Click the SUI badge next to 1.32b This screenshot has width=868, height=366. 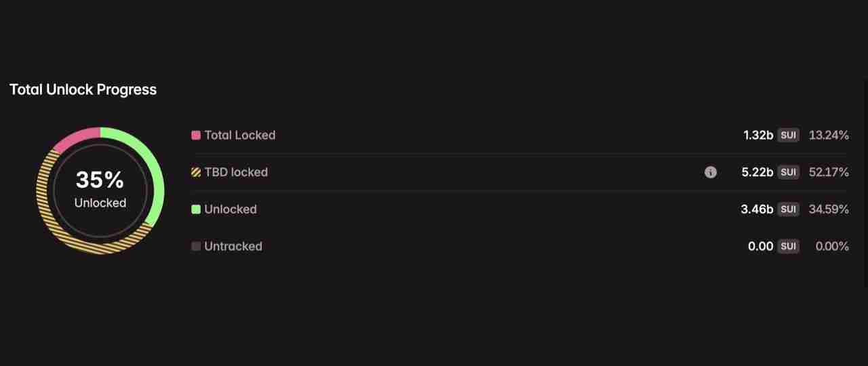tap(788, 135)
